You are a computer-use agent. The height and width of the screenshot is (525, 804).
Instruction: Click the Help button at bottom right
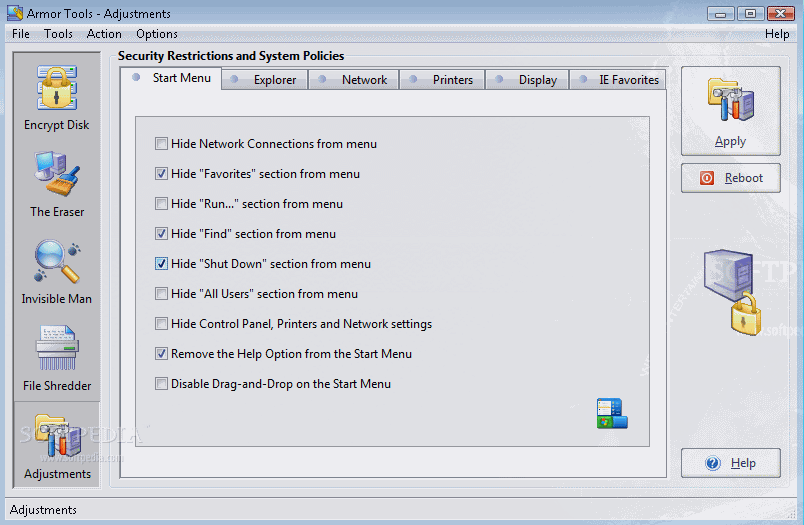point(731,463)
